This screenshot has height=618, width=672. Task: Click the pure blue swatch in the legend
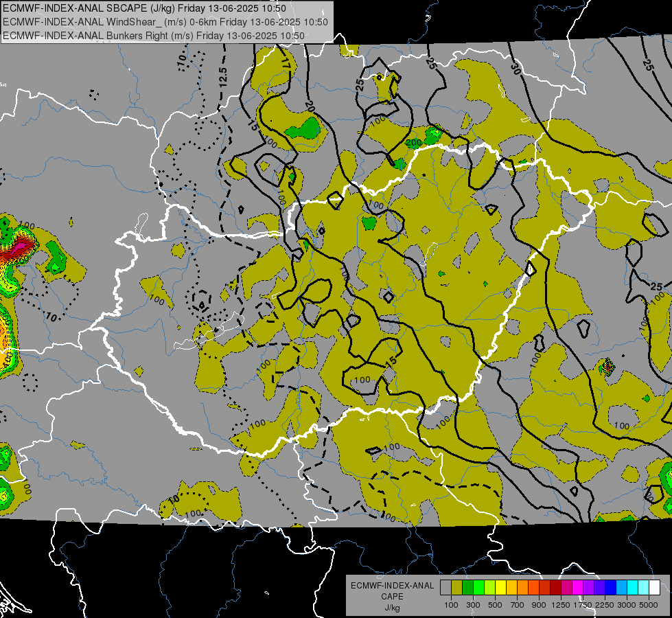point(611,588)
